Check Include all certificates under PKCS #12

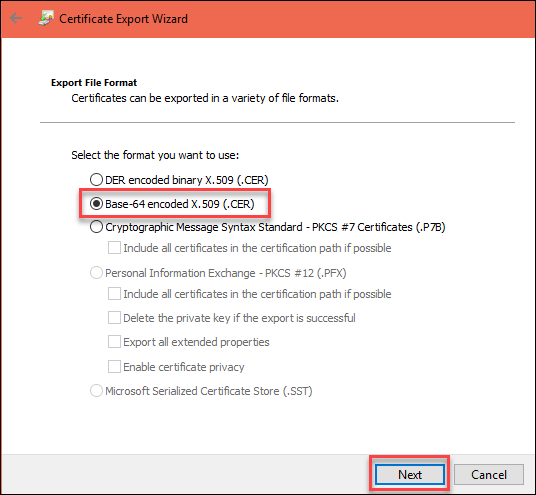114,294
